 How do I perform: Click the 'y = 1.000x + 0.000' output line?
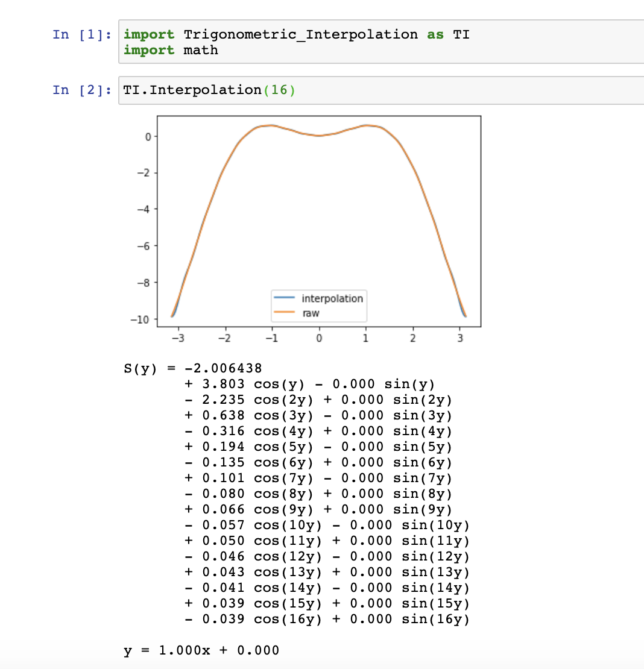(201, 650)
